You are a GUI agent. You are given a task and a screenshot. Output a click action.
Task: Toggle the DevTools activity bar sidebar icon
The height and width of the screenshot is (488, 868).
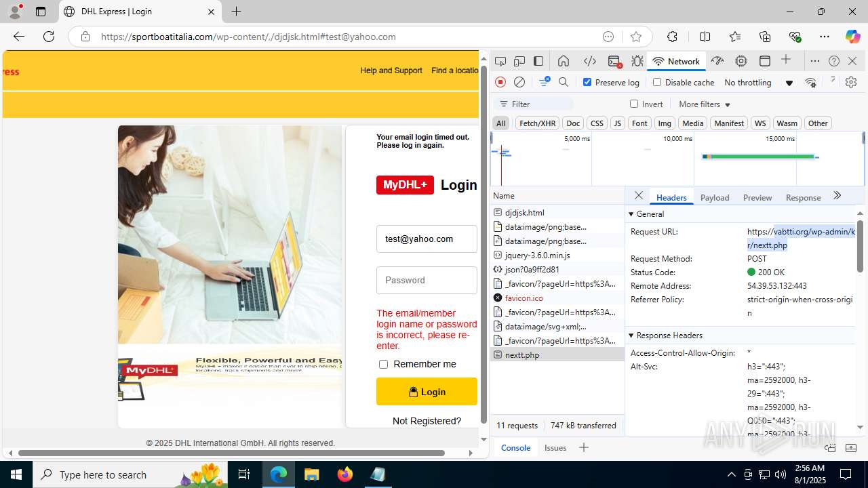tap(538, 61)
